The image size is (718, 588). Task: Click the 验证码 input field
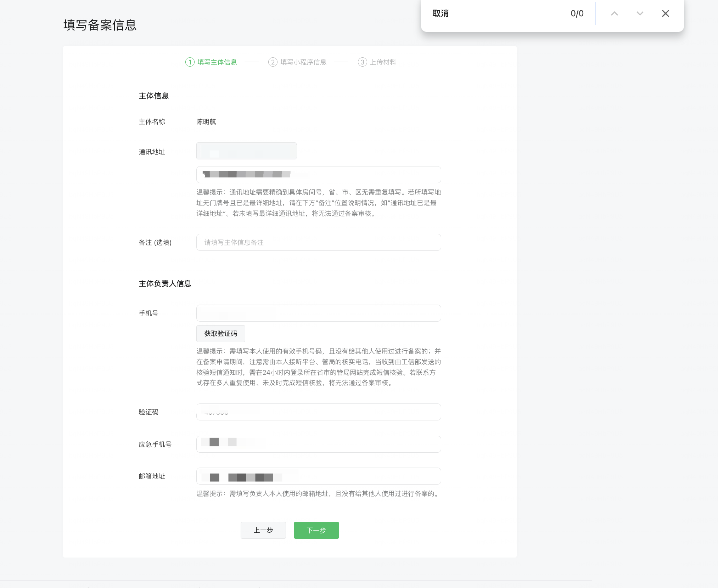point(318,412)
